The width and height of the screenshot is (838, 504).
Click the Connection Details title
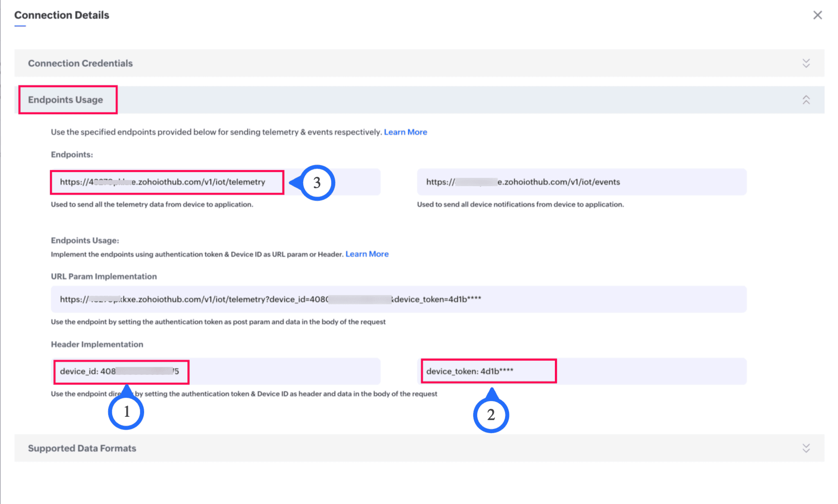(62, 15)
